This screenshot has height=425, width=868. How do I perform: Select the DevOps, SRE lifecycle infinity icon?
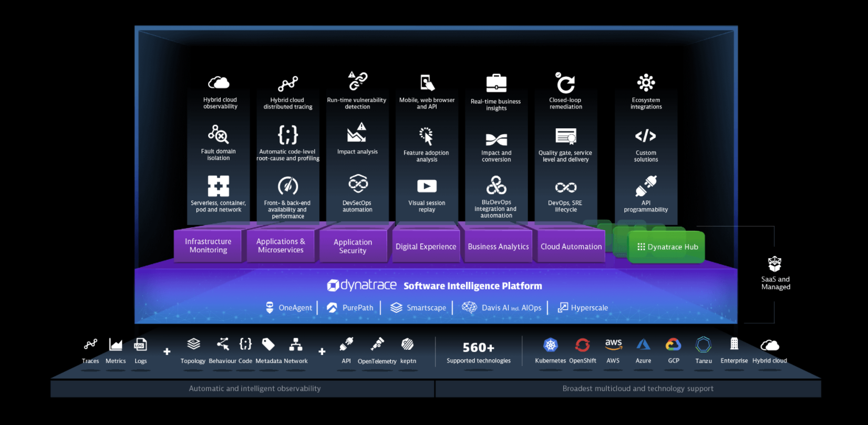566,187
